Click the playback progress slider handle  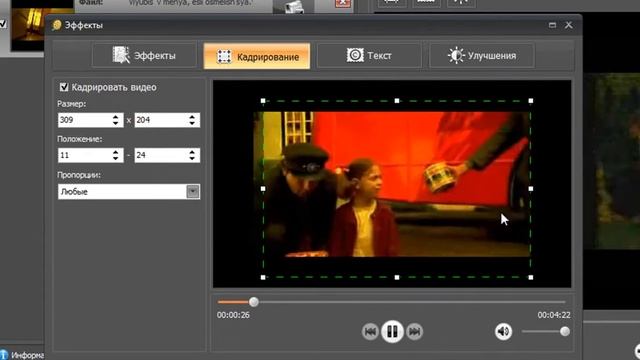pos(254,302)
